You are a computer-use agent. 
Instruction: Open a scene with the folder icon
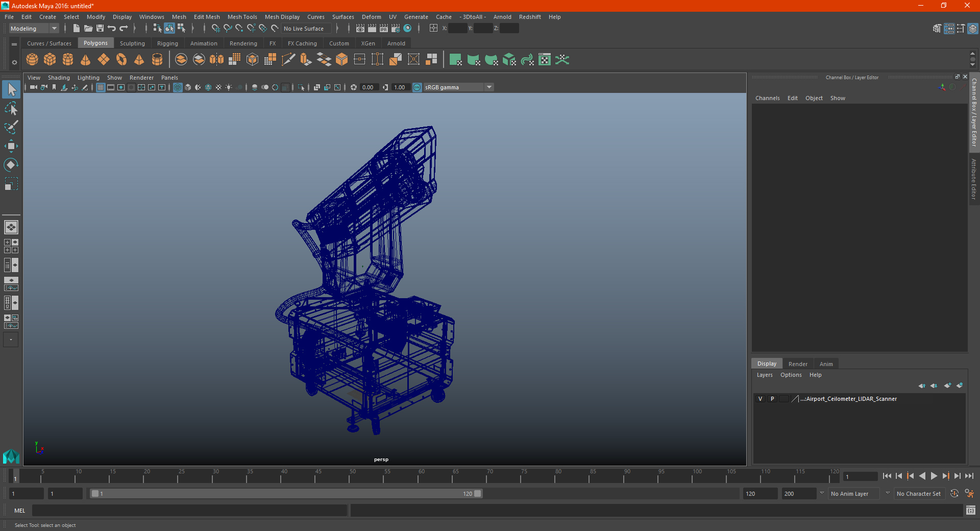point(88,29)
